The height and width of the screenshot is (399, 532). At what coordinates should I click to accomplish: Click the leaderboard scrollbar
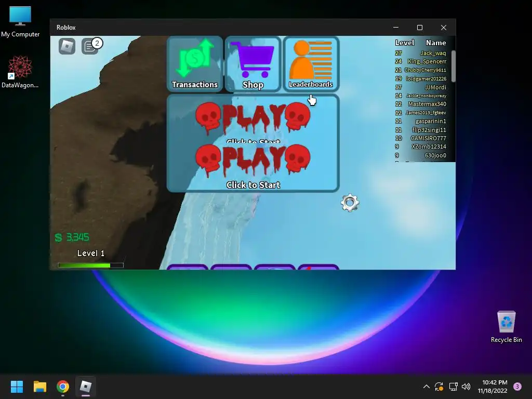click(x=453, y=66)
